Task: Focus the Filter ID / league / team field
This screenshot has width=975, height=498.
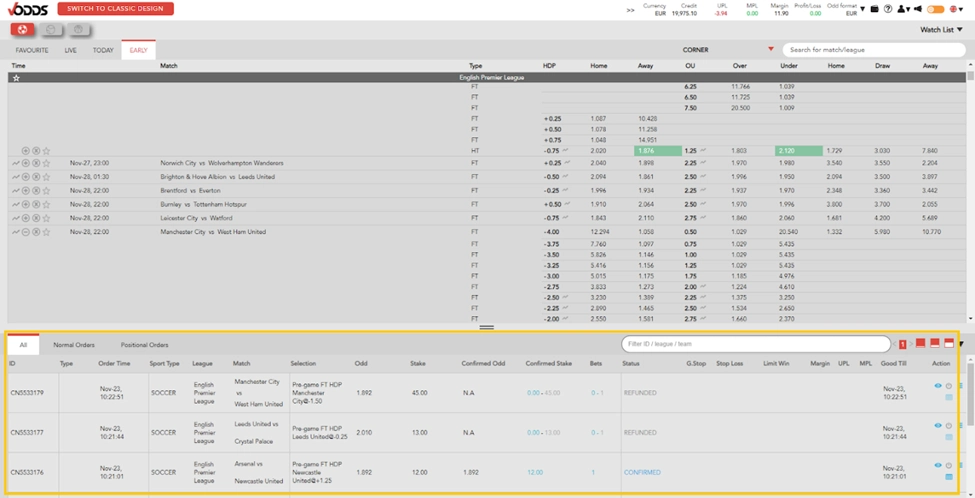Action: pyautogui.click(x=756, y=344)
